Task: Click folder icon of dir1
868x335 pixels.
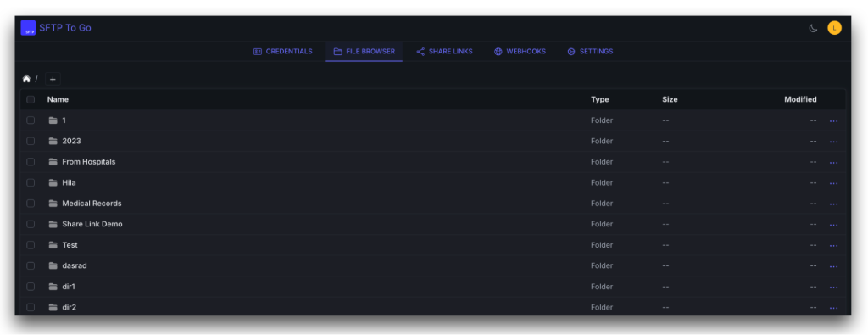Action: pyautogui.click(x=53, y=287)
